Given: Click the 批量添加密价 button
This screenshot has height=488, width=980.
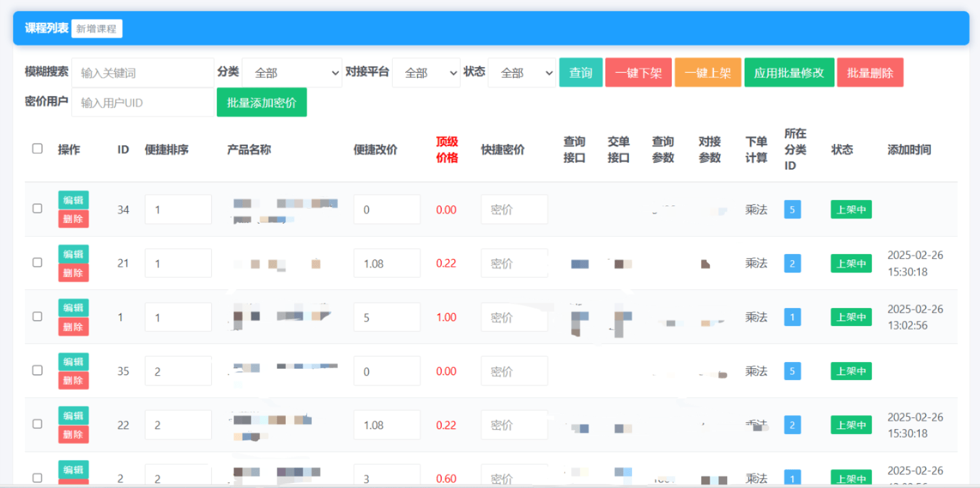Looking at the screenshot, I should (x=262, y=102).
